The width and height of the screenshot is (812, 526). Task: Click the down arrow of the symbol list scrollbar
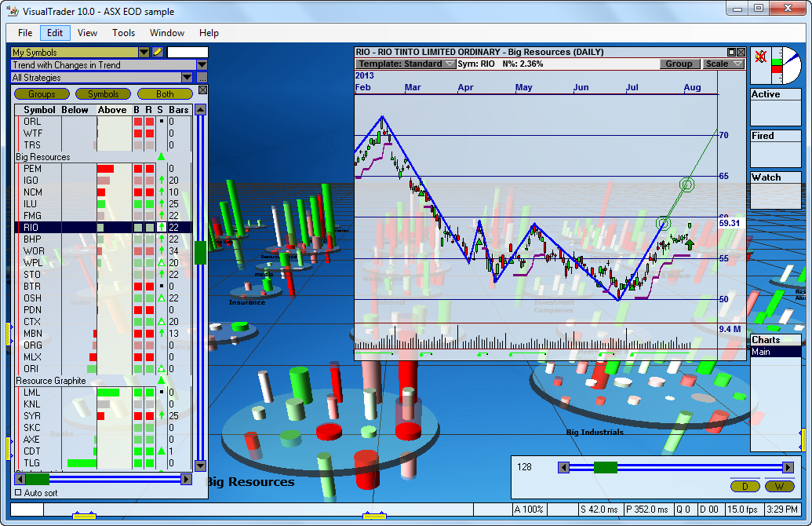click(x=200, y=466)
